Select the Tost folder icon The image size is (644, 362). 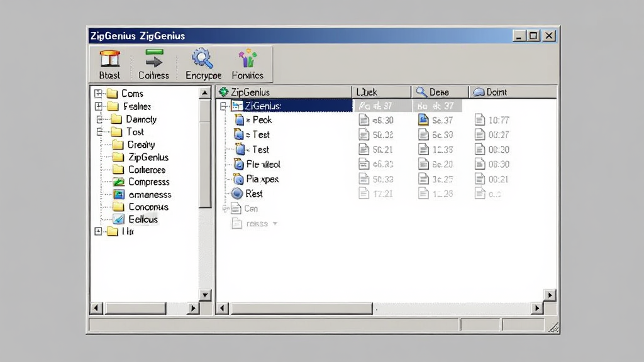pyautogui.click(x=116, y=132)
